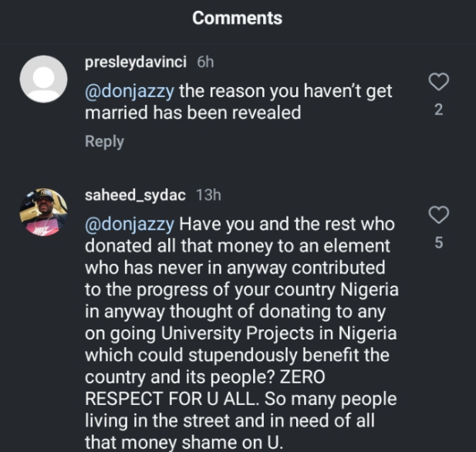
Task: Click the "married has been revealed" line
Action: (192, 113)
